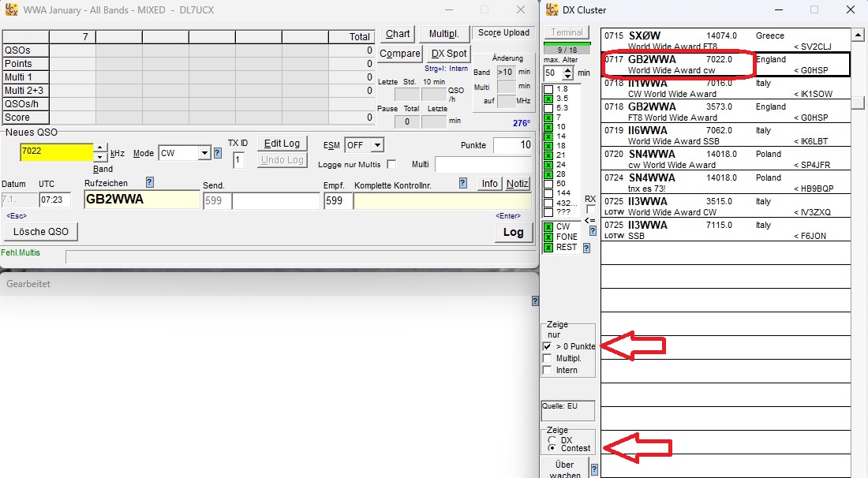Open help icon next to Komplette Kontrollnr.

tap(463, 183)
